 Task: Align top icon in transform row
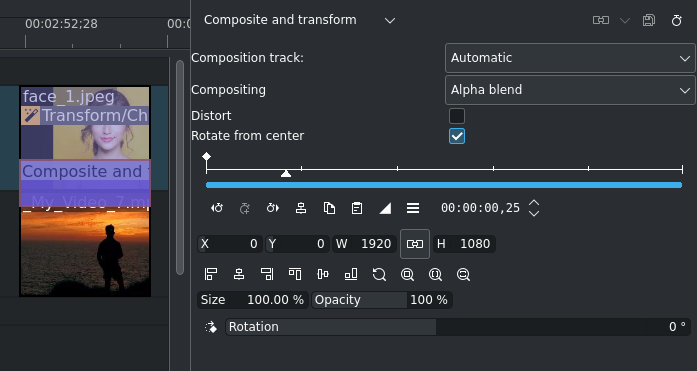295,274
